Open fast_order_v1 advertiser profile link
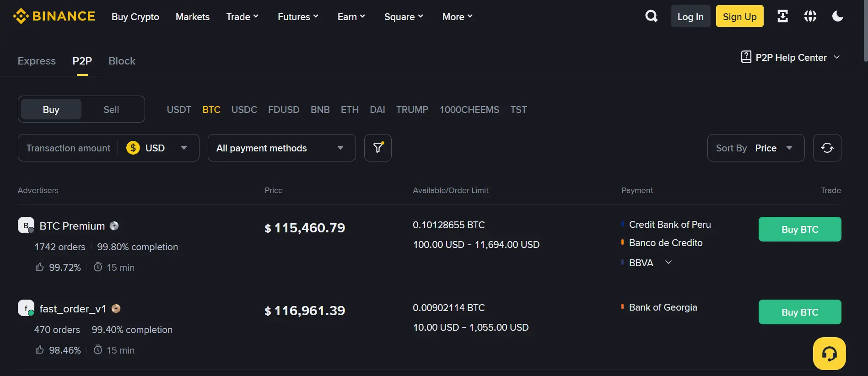Viewport: 868px width, 376px height. pos(73,309)
